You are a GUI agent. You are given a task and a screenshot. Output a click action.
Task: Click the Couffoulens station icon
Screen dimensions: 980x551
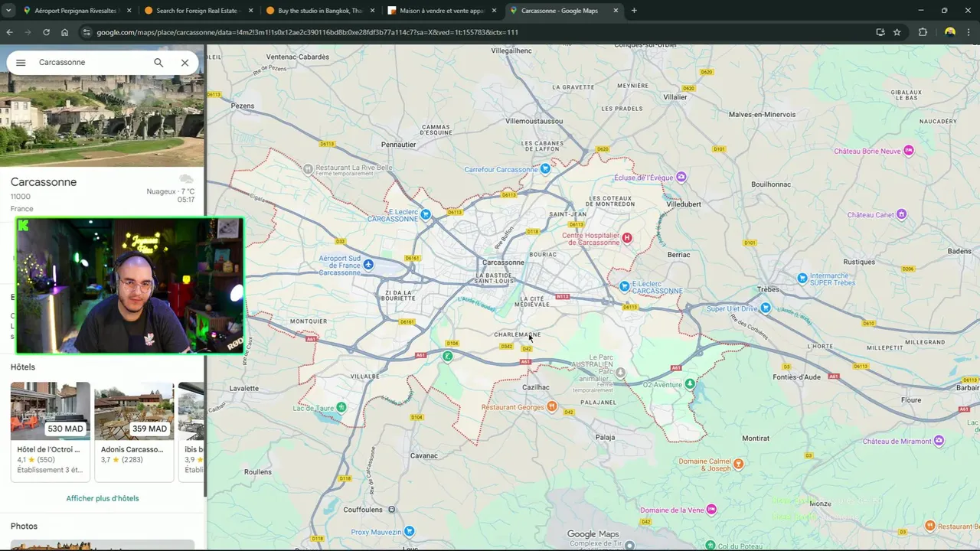391,510
